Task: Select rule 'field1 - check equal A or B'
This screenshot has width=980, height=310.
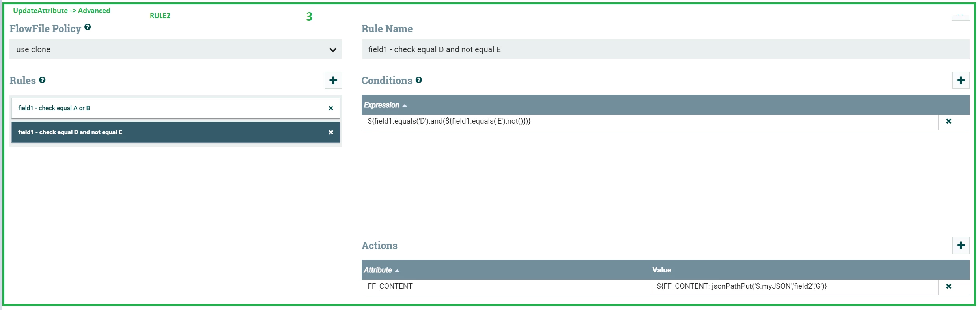Action: [175, 108]
